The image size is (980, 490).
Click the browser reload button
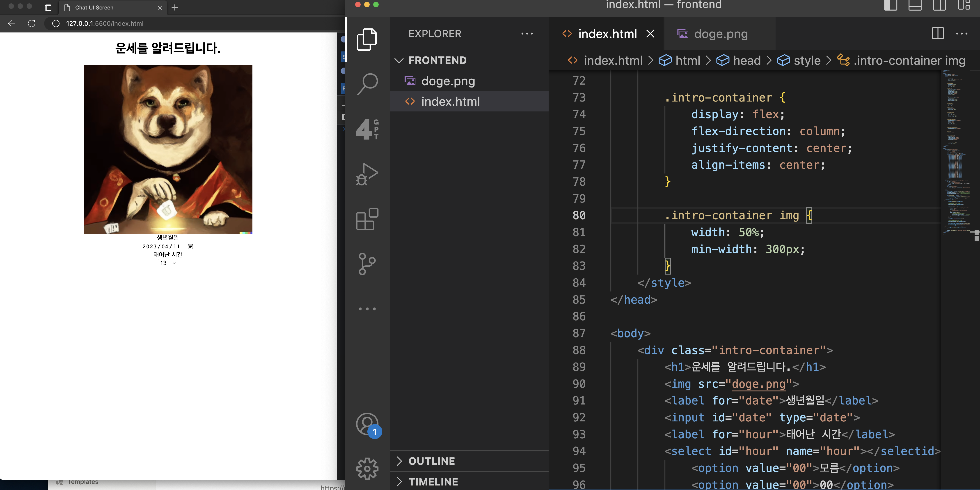coord(32,24)
